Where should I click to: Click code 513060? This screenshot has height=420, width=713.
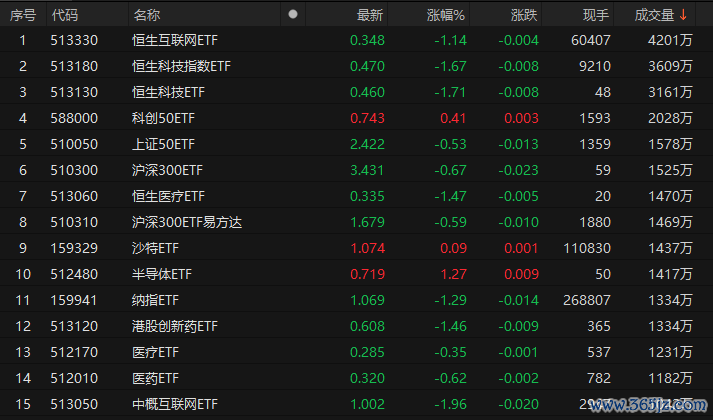[x=74, y=196]
